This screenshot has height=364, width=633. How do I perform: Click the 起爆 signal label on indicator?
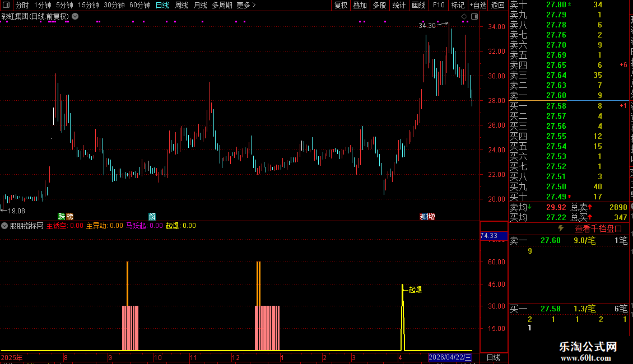[x=416, y=290]
